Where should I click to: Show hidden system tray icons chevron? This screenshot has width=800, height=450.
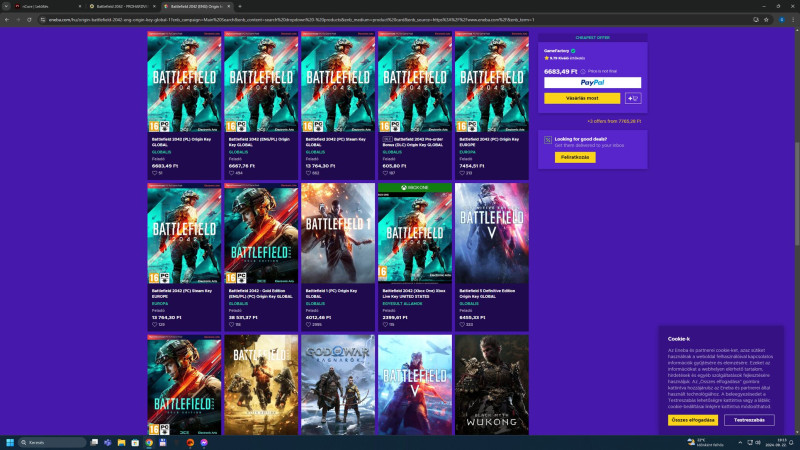(x=740, y=443)
